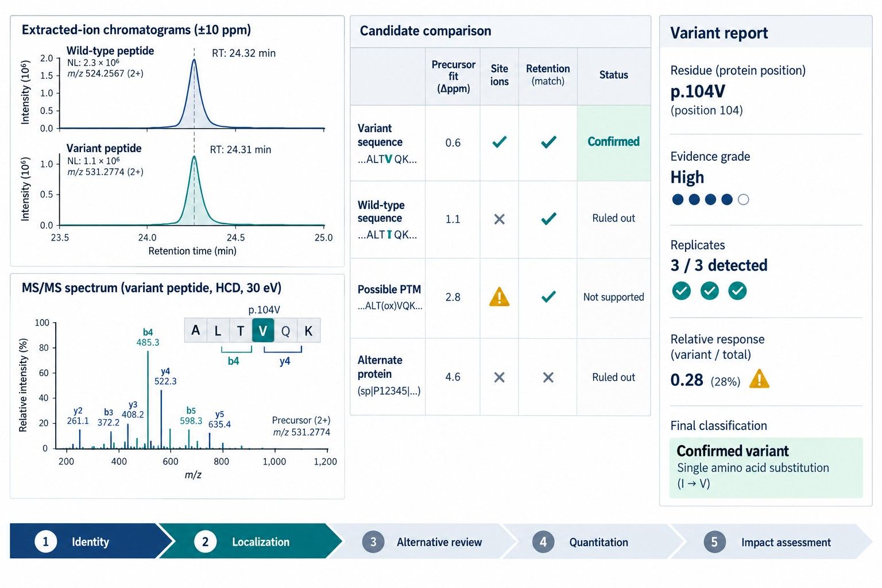Click the first replicate detected check circle
The height and width of the screenshot is (588, 882).
point(682,291)
